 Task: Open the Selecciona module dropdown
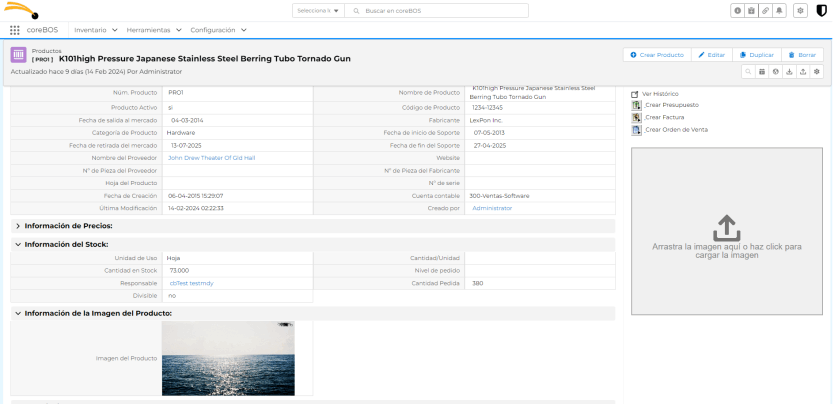point(319,10)
